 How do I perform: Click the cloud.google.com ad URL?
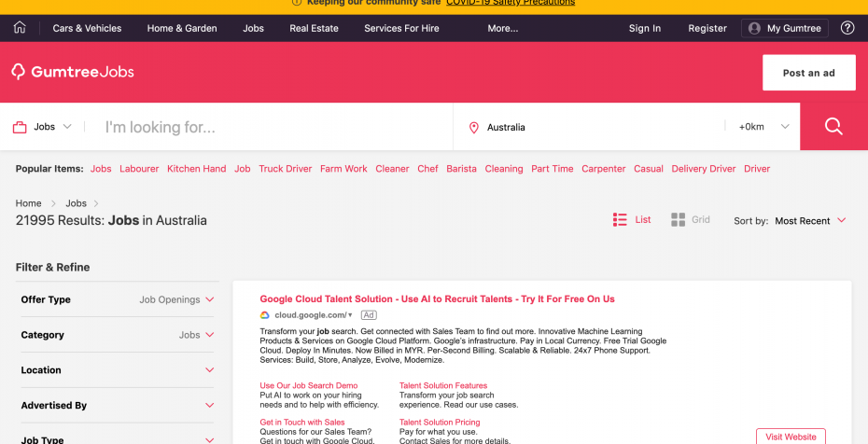click(x=311, y=315)
